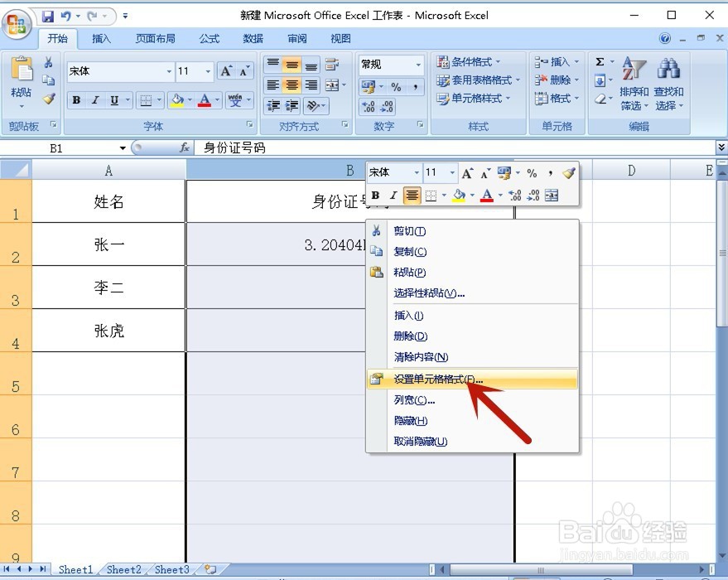
Task: Toggle ribbon center horizontal alignment
Action: [x=292, y=85]
